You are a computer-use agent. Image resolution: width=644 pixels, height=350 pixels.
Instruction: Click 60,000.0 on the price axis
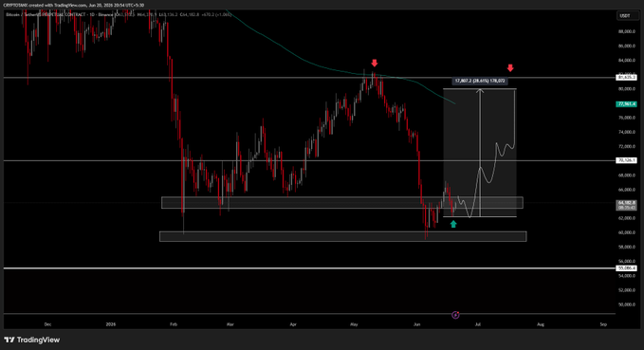click(627, 232)
